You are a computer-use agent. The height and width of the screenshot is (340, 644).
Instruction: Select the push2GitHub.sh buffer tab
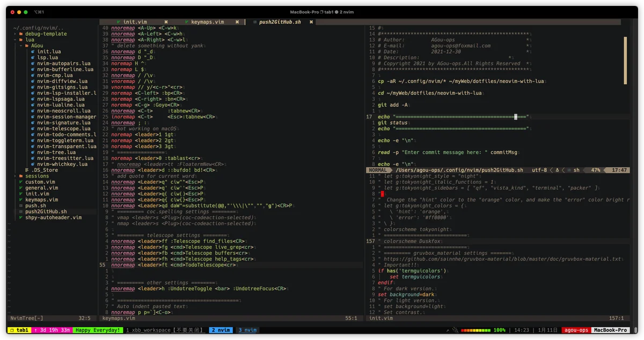coord(280,22)
